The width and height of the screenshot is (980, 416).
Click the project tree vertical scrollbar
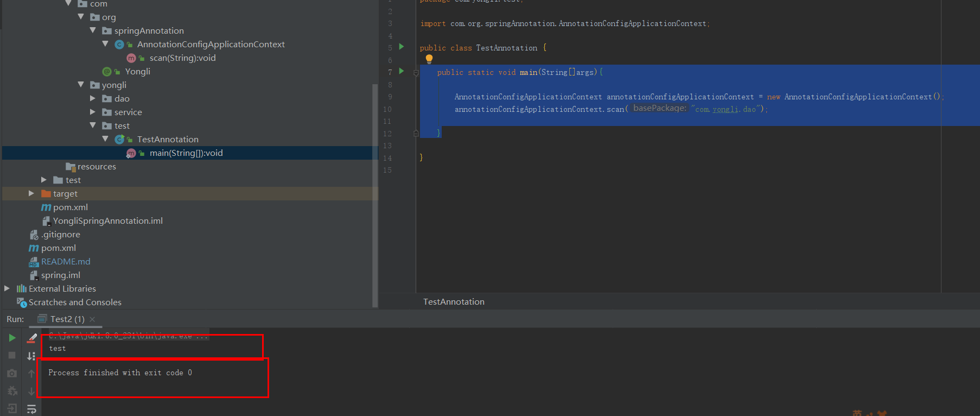374,196
